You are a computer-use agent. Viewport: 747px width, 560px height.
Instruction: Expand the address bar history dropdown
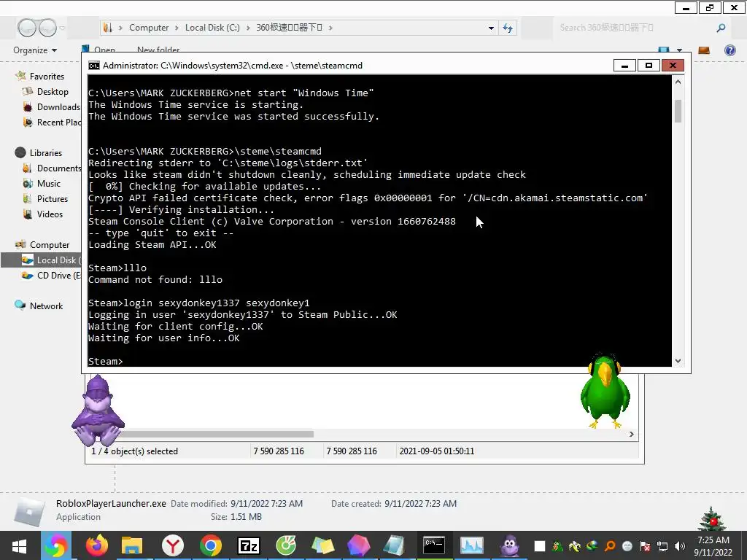pos(491,28)
